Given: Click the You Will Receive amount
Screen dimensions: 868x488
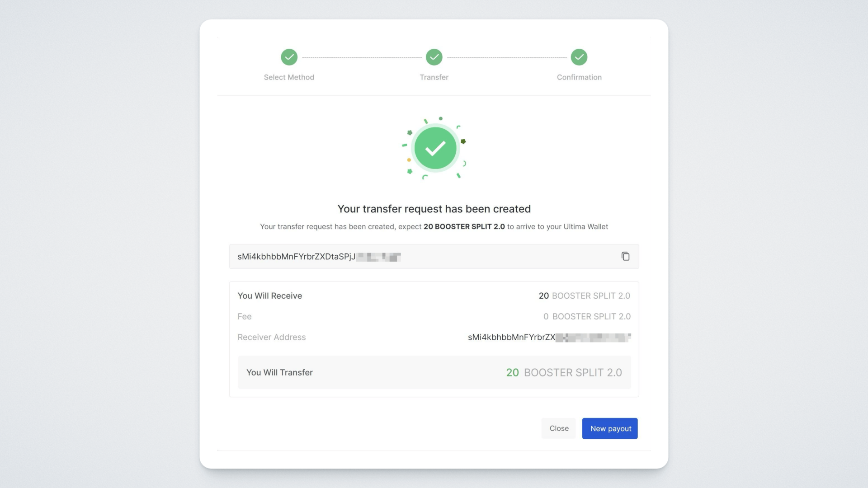Looking at the screenshot, I should (x=584, y=296).
